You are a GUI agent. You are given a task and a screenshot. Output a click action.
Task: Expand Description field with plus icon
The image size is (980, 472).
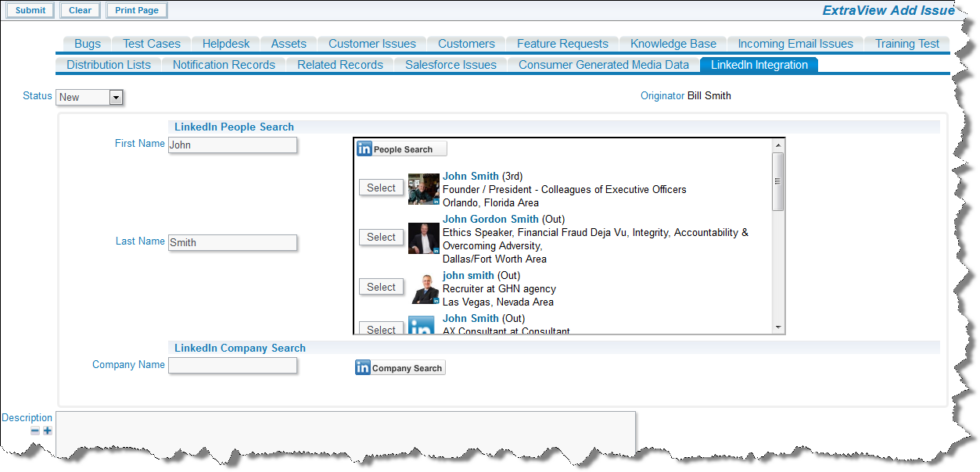48,431
